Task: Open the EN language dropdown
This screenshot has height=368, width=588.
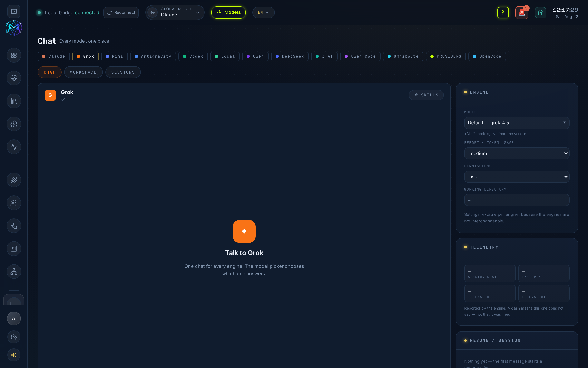Action: pyautogui.click(x=263, y=12)
